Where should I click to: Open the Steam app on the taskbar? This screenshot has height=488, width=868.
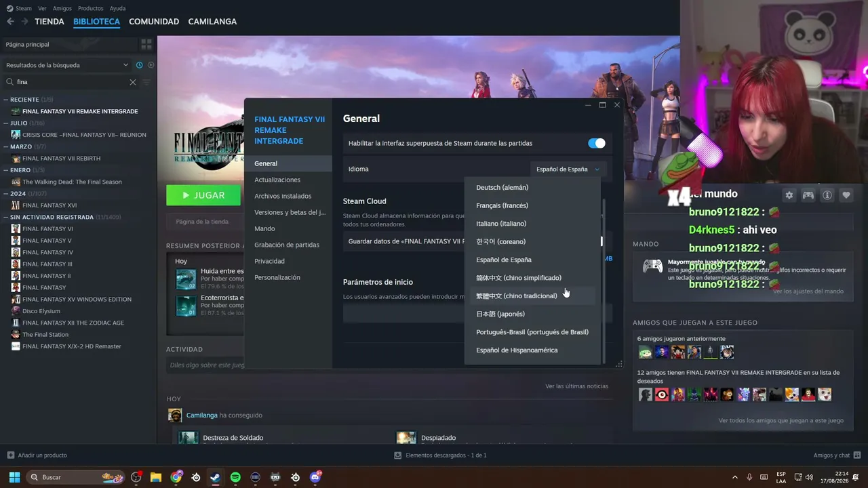[x=216, y=477]
